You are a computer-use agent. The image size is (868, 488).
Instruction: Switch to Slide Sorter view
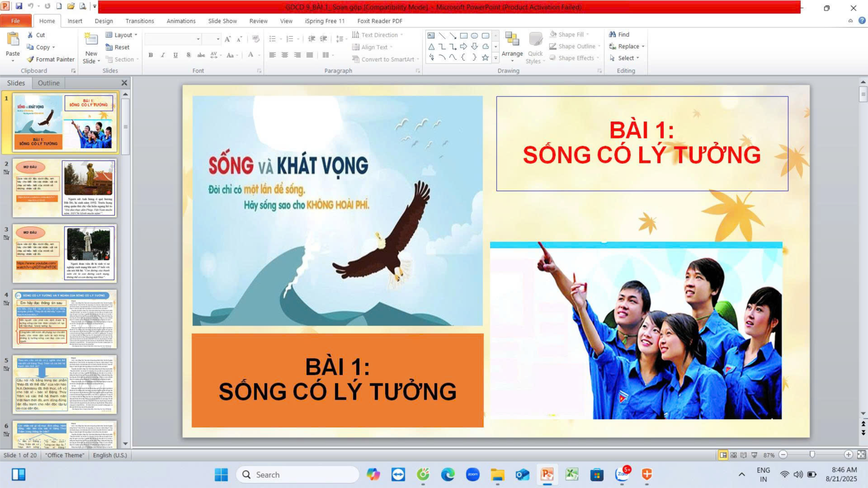pos(733,455)
